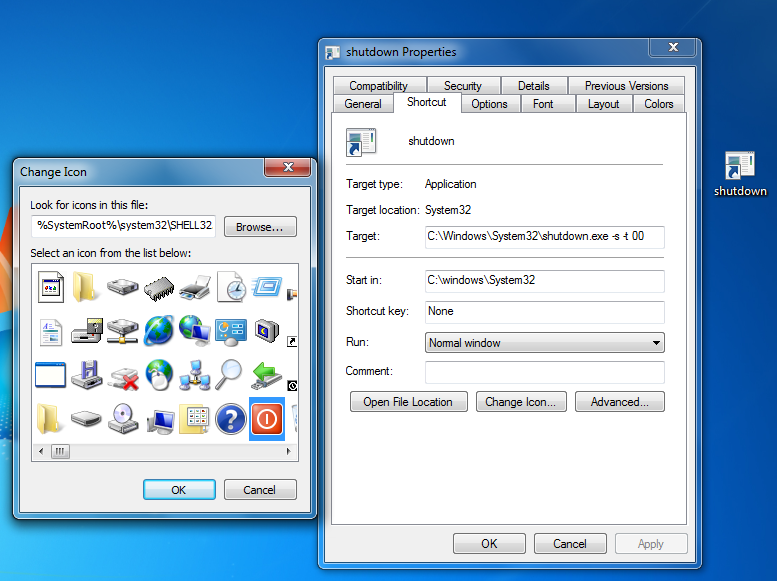This screenshot has width=777, height=581.
Task: Pick the drive with 5.25 floppy disk icon
Action: pos(87,331)
